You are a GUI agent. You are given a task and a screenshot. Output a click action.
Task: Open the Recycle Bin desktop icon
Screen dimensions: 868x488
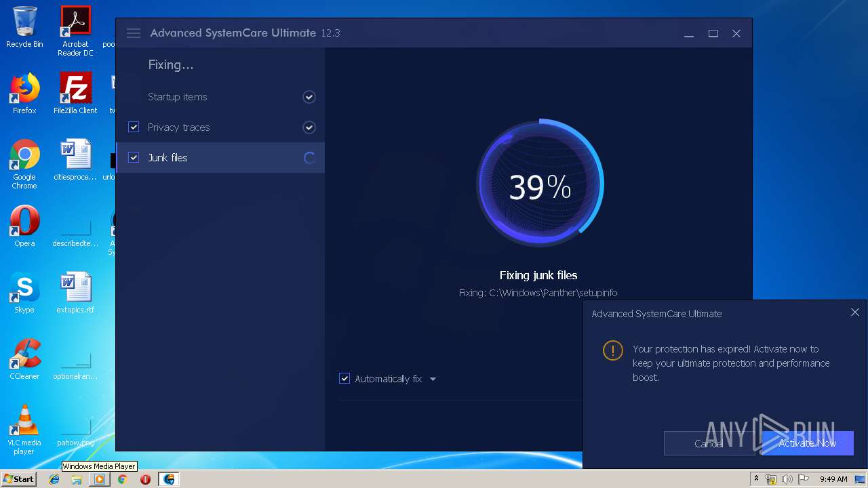[24, 27]
